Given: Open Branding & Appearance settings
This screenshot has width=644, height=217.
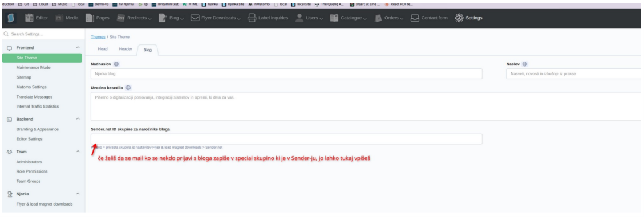Looking at the screenshot, I should pyautogui.click(x=38, y=129).
